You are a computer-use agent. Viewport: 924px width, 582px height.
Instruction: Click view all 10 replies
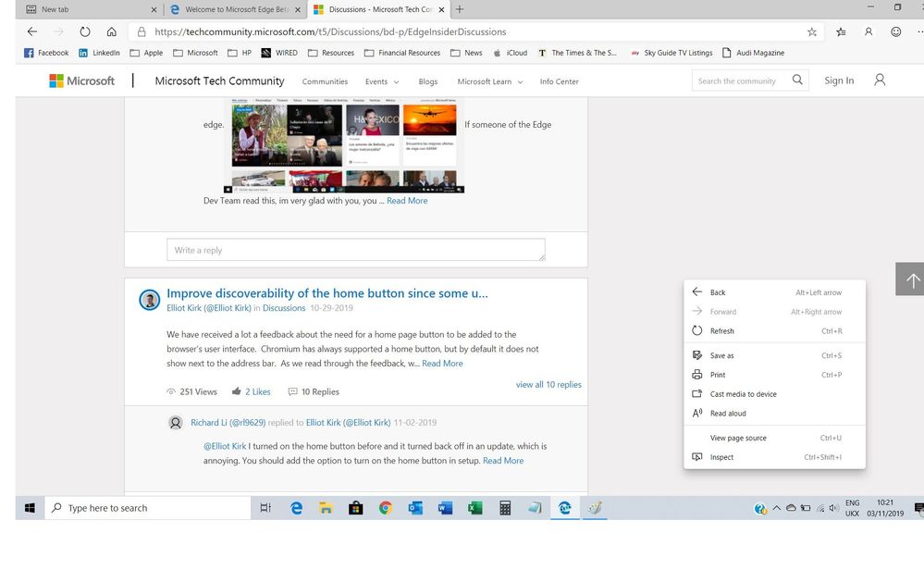548,385
